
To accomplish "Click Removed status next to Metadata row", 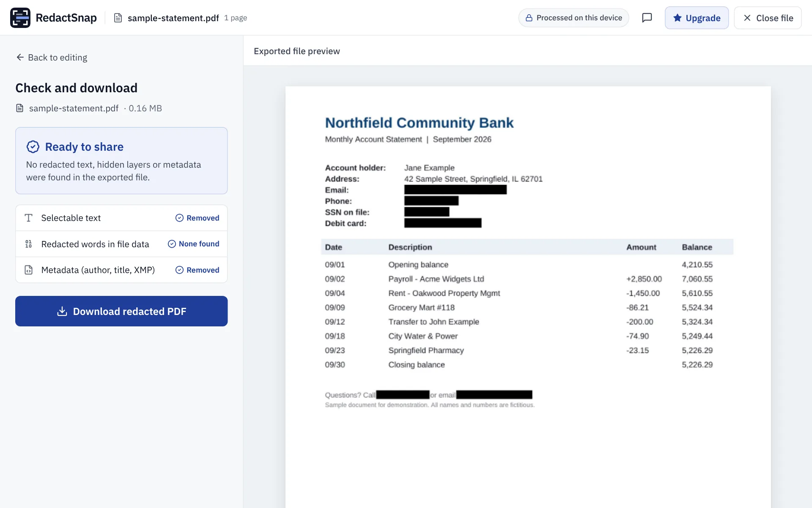I will tap(198, 270).
